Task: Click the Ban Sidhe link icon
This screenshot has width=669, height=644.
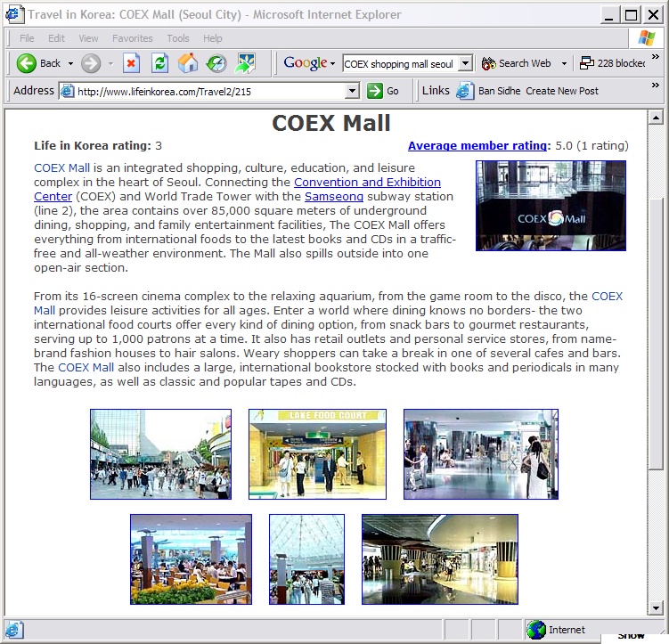Action: (x=465, y=91)
